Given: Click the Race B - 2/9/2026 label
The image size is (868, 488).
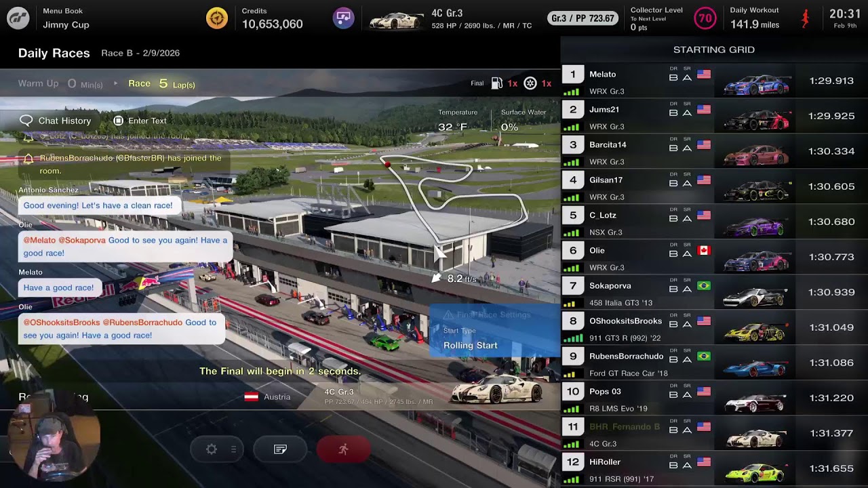Looking at the screenshot, I should click(x=140, y=53).
